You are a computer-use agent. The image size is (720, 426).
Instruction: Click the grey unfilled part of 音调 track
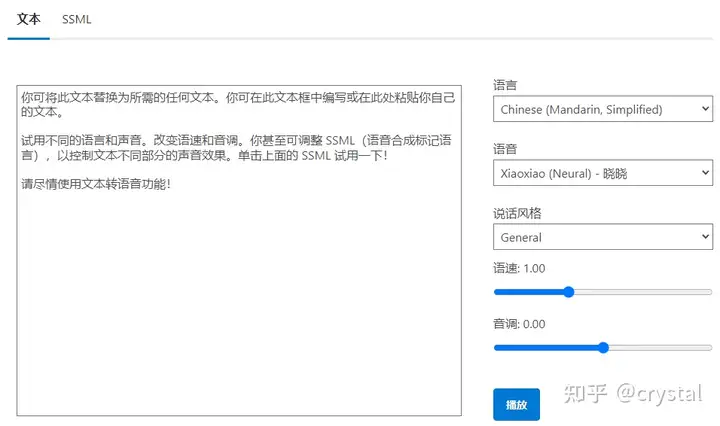point(660,348)
